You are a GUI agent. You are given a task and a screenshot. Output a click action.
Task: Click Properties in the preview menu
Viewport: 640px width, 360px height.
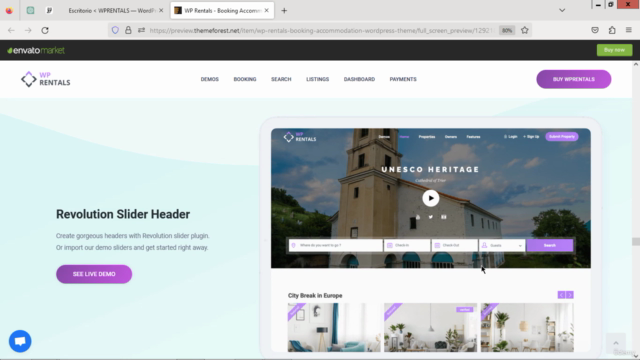427,137
